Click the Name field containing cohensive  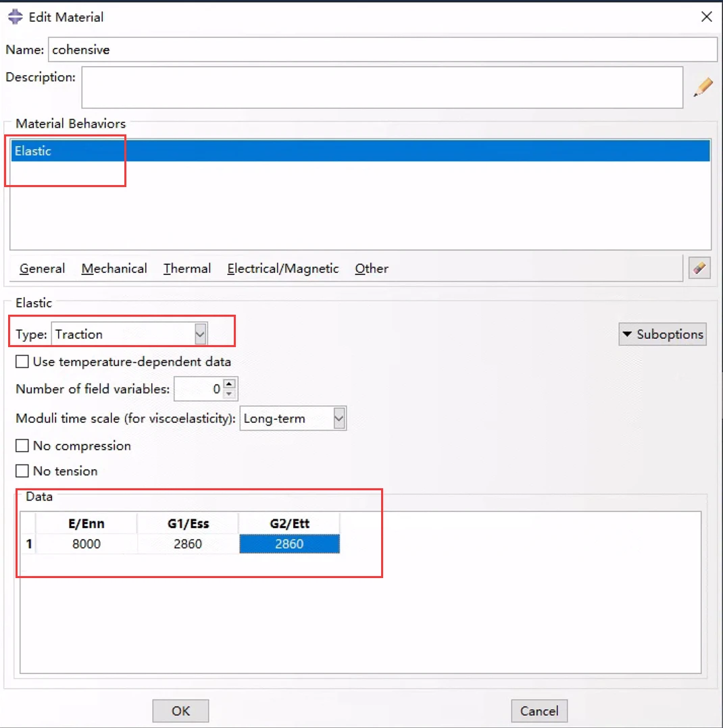click(382, 50)
